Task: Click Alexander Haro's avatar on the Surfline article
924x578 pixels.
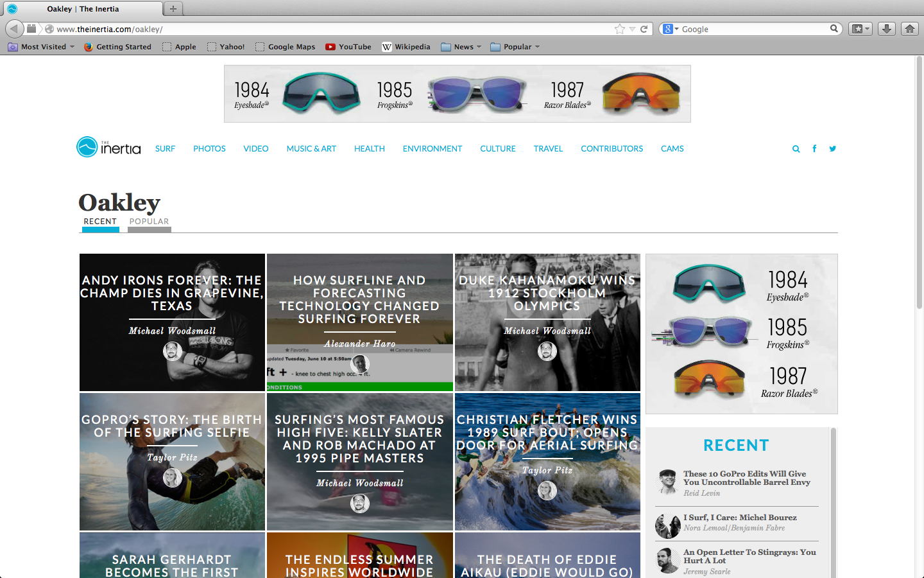Action: pyautogui.click(x=360, y=364)
